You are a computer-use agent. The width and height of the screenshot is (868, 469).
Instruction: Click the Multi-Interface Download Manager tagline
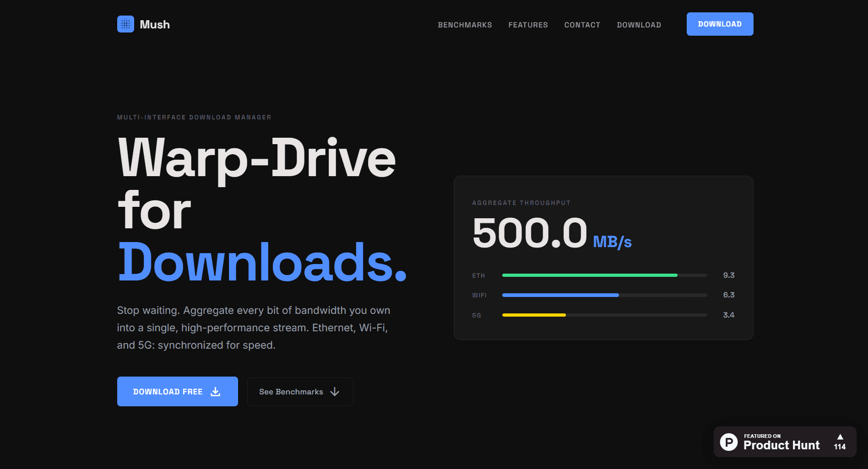[x=194, y=117]
